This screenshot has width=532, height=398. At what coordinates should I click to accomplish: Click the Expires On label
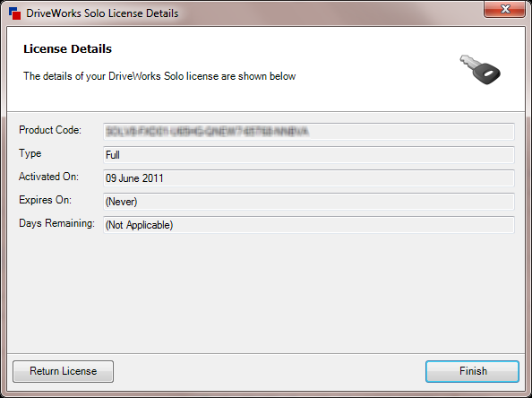click(x=45, y=200)
